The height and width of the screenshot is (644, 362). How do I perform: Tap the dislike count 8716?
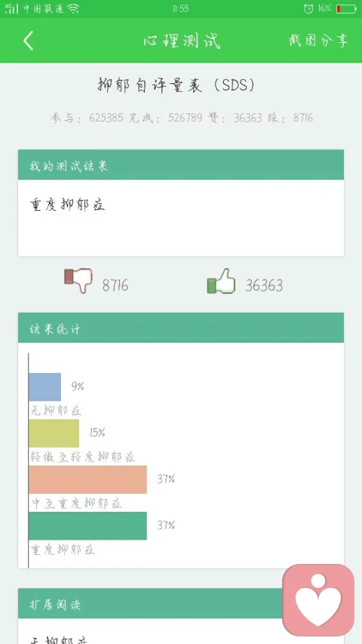pos(115,285)
